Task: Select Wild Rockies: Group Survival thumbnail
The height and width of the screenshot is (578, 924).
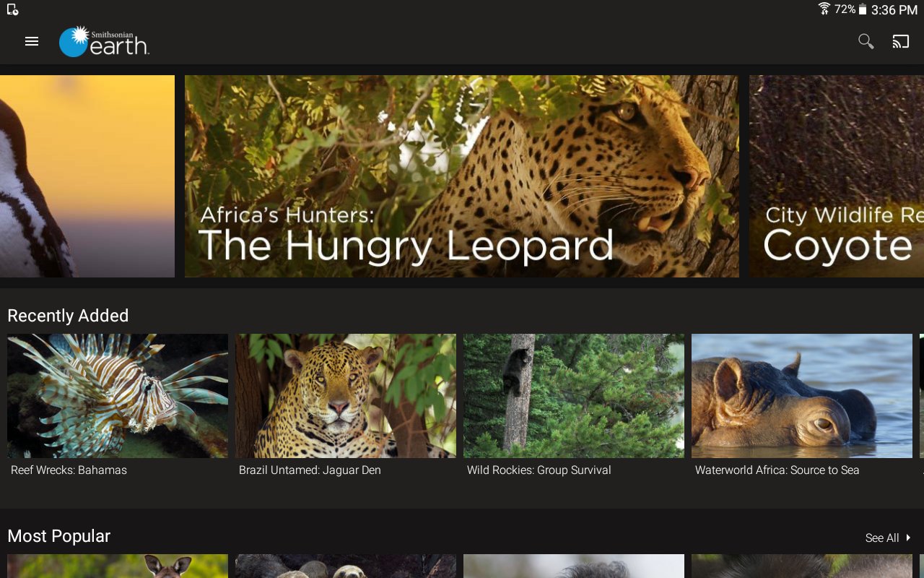Action: [574, 396]
